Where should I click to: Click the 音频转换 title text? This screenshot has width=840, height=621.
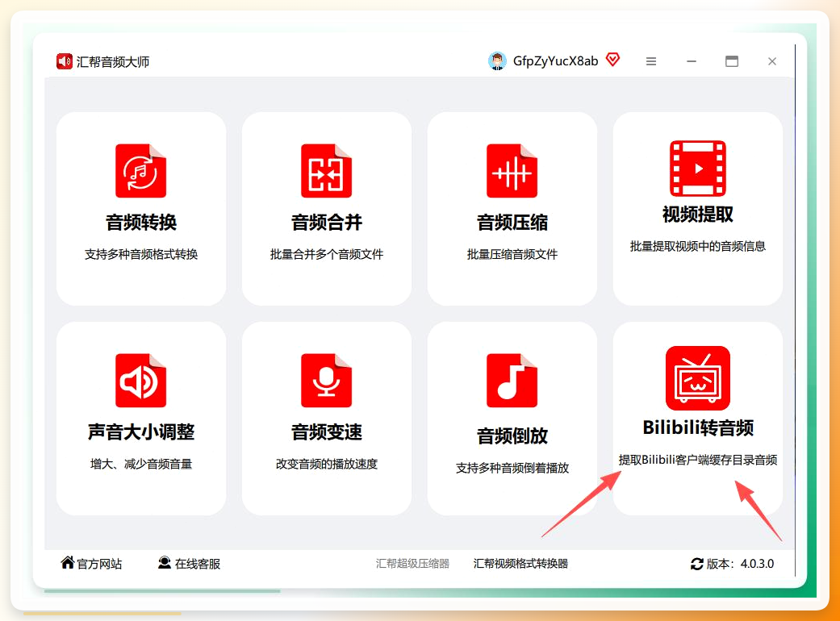coord(141,222)
